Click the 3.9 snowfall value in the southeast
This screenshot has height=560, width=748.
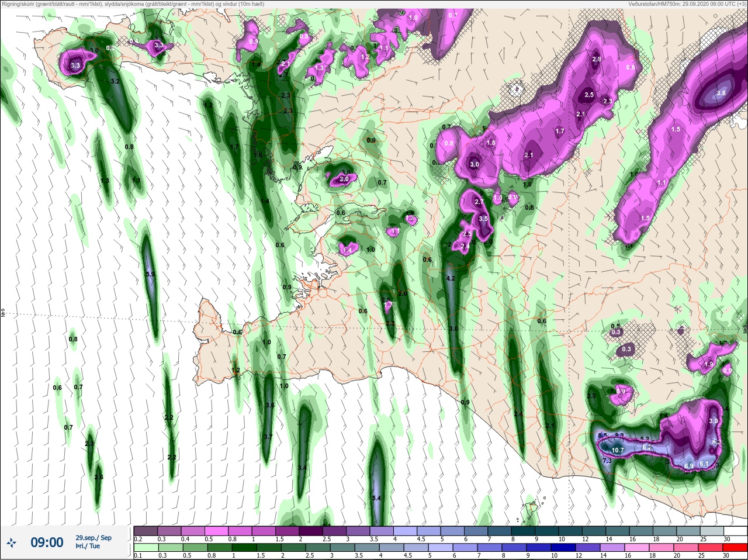pos(714,421)
